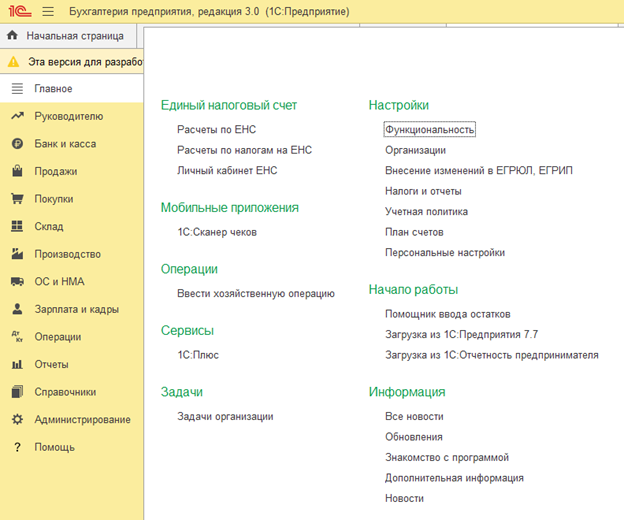This screenshot has height=520, width=624.
Task: Open the Администрирование section
Action: 72,419
